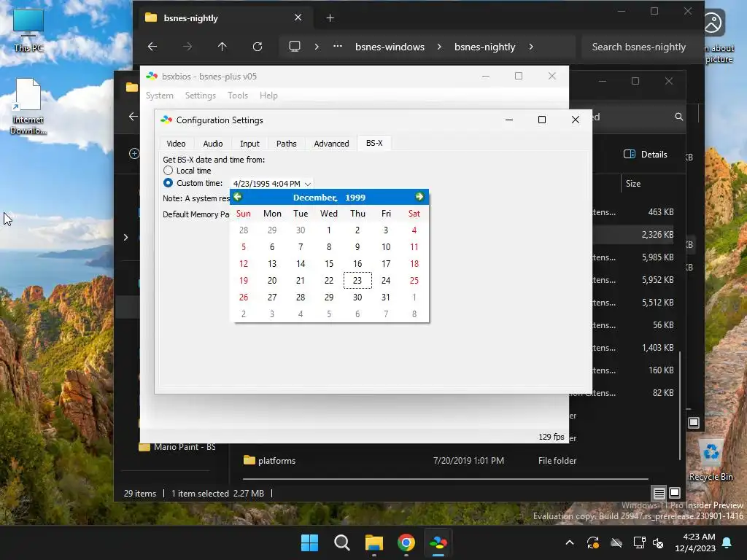Pick December 6 in the calendar
747x560 pixels.
coord(272,246)
